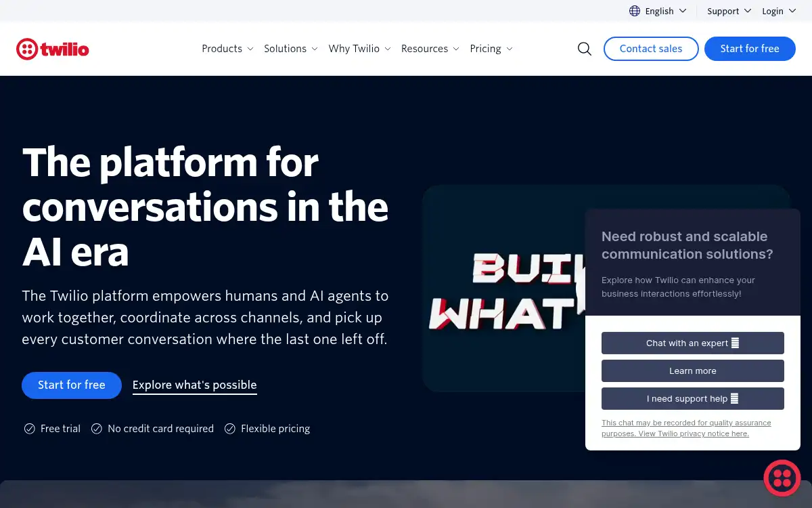
Task: Expand the Products menu
Action: click(x=227, y=49)
